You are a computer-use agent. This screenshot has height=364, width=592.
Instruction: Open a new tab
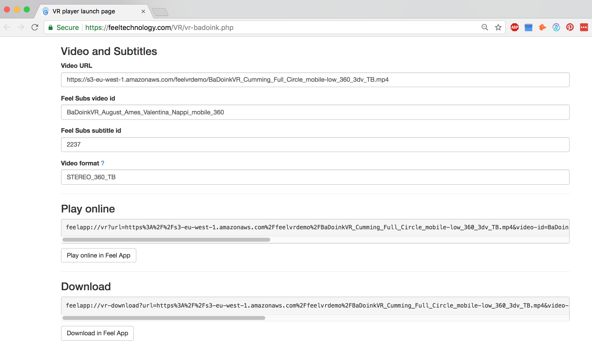tap(160, 12)
